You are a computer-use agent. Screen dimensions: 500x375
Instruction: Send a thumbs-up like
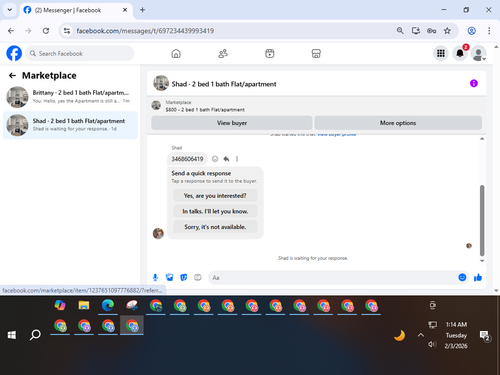(x=478, y=277)
